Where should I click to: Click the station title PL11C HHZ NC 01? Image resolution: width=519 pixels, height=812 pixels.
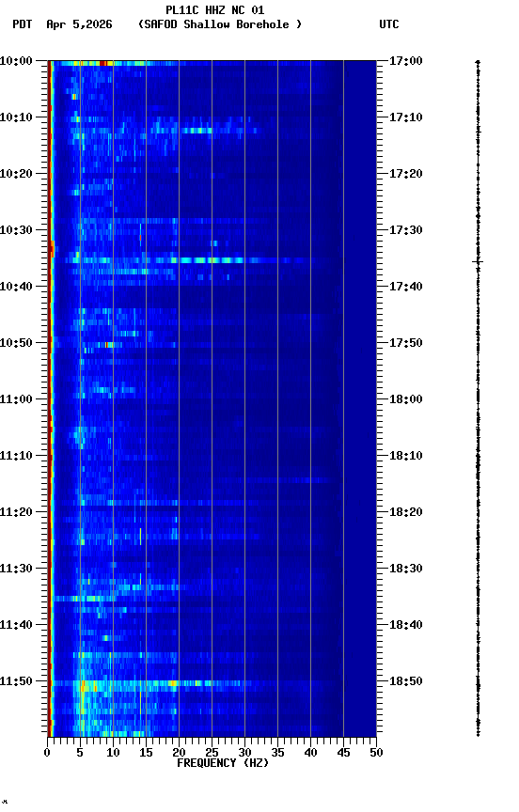coord(215,10)
